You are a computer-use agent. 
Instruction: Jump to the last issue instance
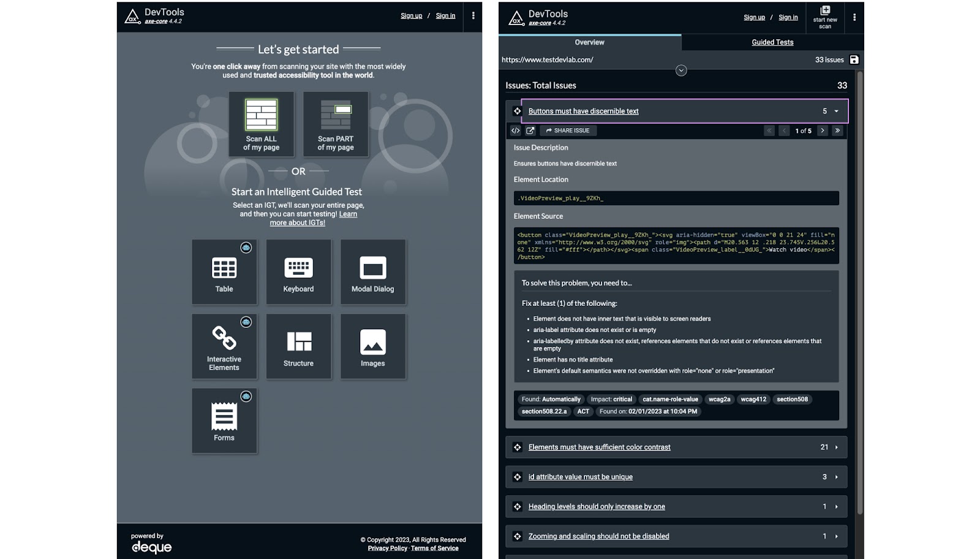tap(837, 131)
